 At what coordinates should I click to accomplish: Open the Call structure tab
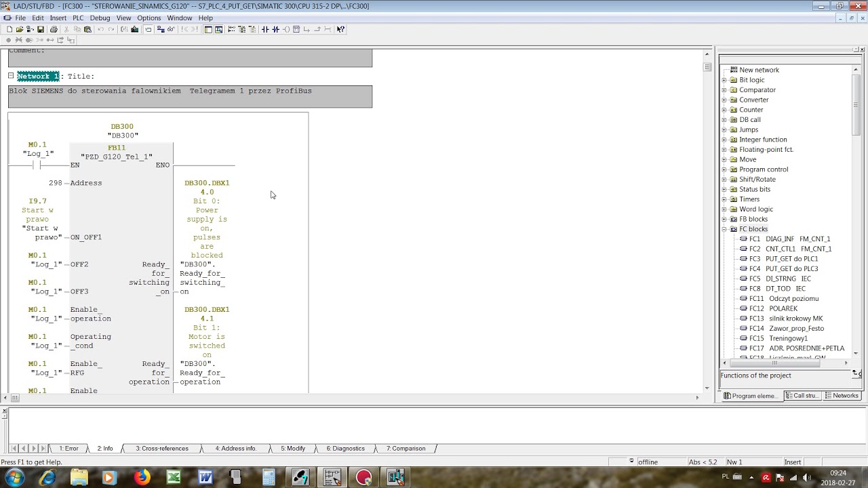tap(803, 396)
